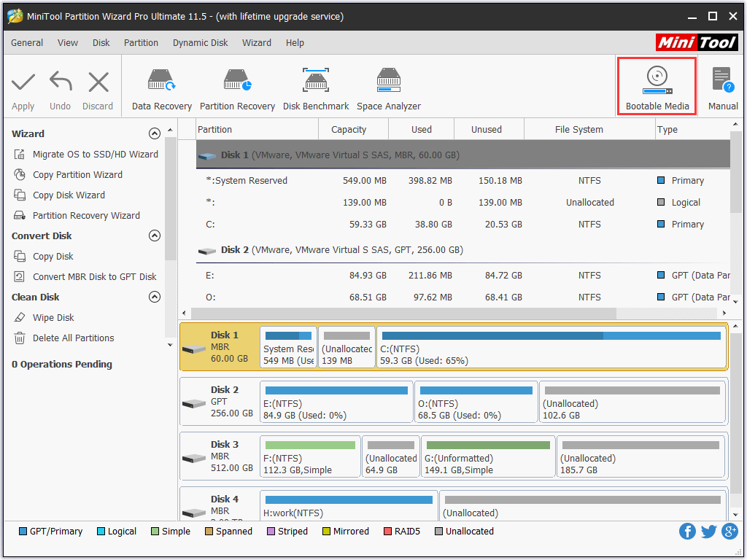Open the Dynamic Disk menu

(200, 43)
